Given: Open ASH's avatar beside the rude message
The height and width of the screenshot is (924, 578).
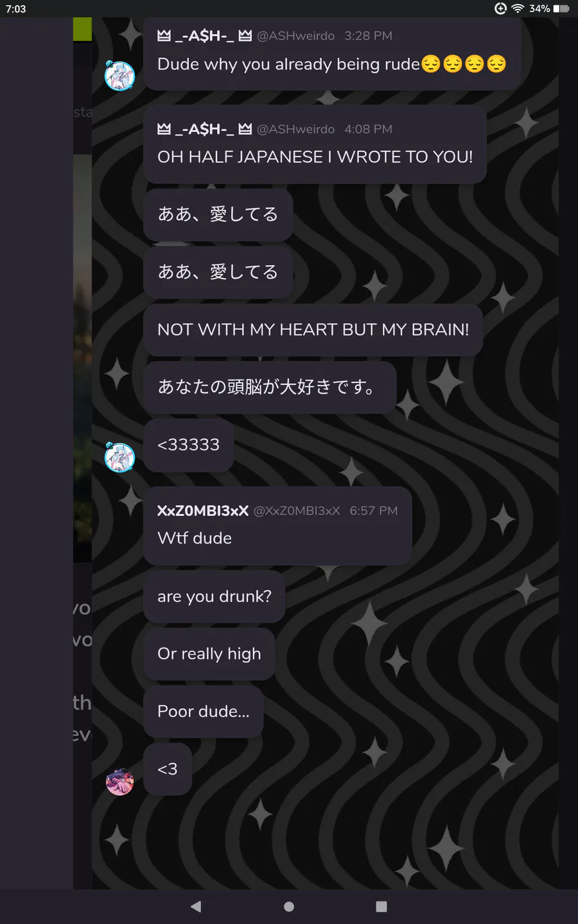Looking at the screenshot, I should 119,76.
